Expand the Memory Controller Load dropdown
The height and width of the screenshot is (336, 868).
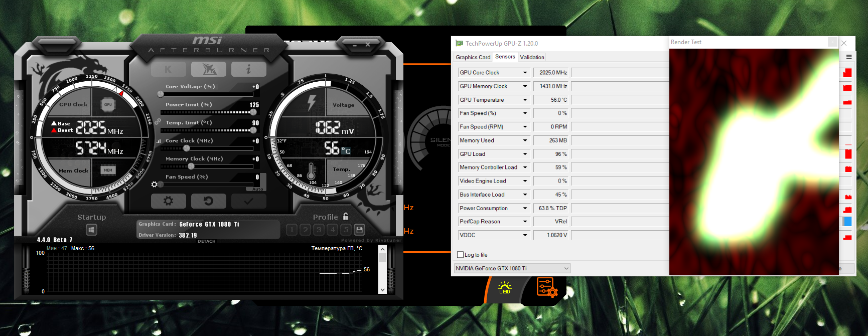(525, 167)
